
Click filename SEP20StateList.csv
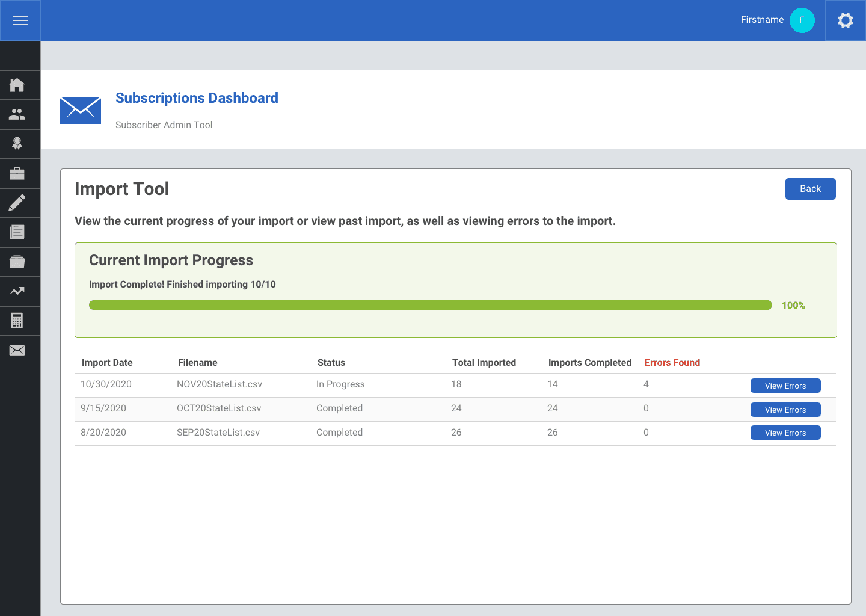(218, 433)
